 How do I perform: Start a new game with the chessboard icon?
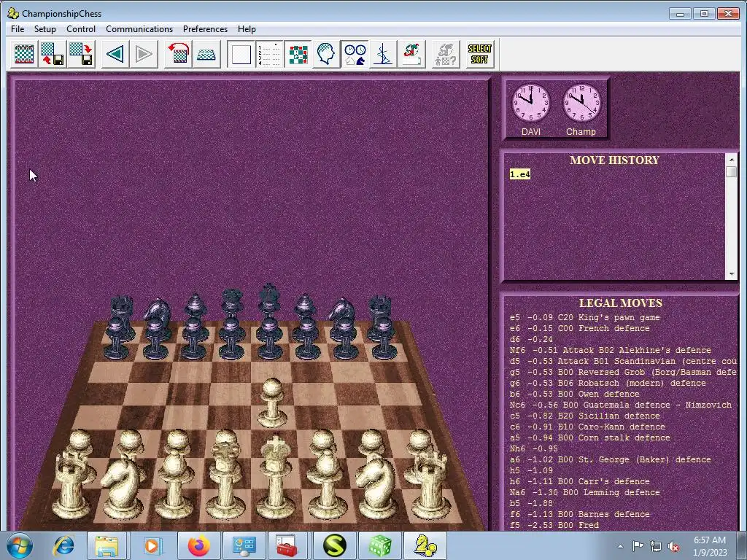tap(24, 54)
